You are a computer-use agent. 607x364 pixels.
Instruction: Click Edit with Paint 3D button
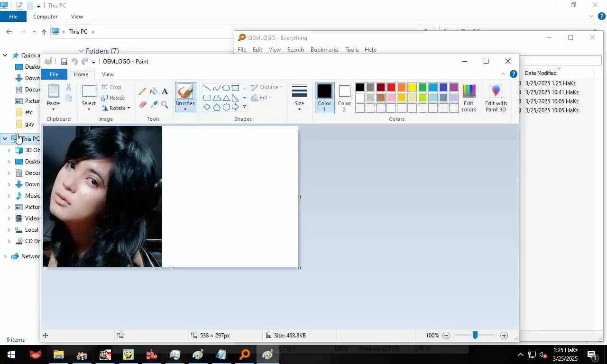496,98
